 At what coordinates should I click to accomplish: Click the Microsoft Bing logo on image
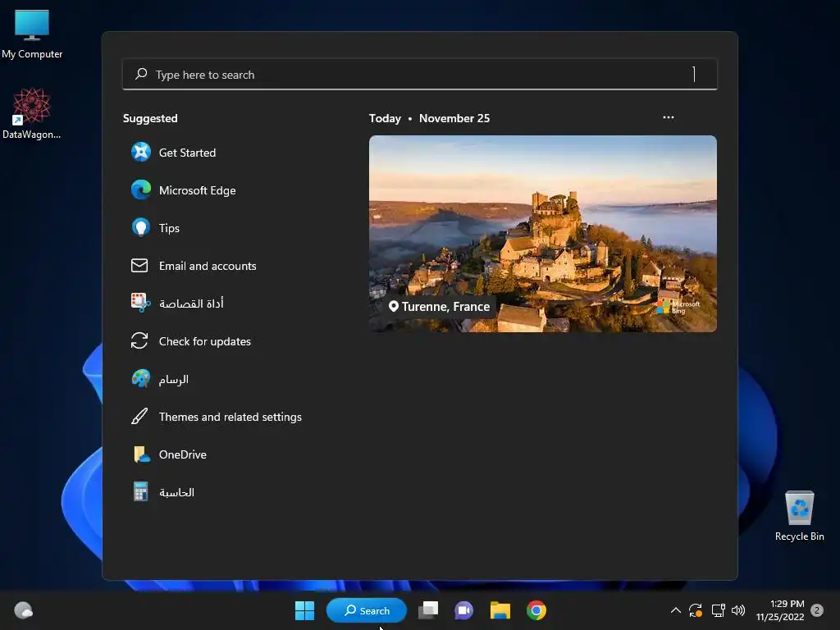click(x=678, y=307)
